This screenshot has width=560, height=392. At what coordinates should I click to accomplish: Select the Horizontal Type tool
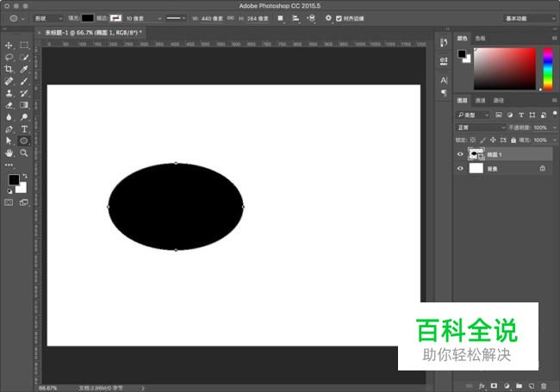coord(24,129)
